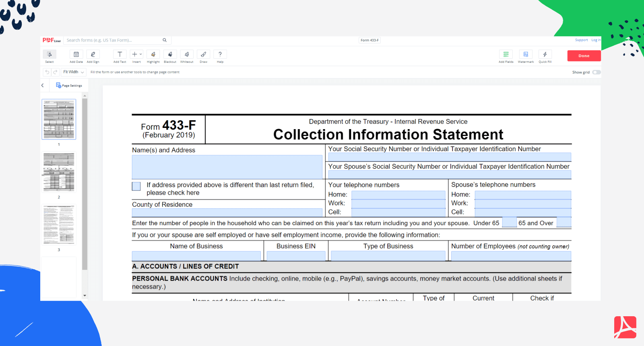Expand the Fit Width zoom dropdown
Screen dimensions: 644x346
coord(74,72)
